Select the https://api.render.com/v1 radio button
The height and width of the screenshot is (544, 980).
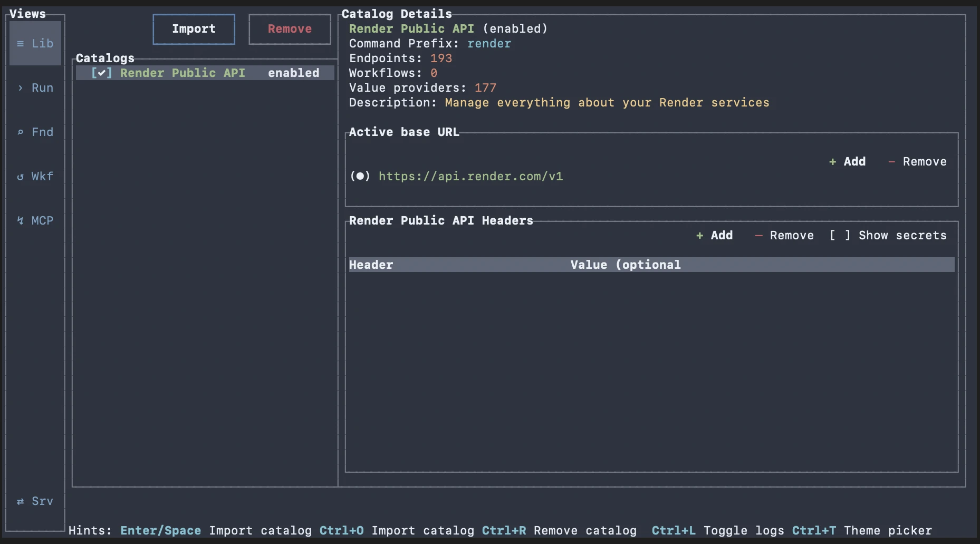[x=360, y=176]
